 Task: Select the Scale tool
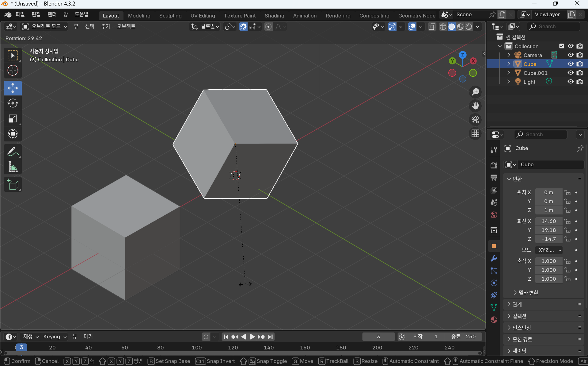point(13,119)
